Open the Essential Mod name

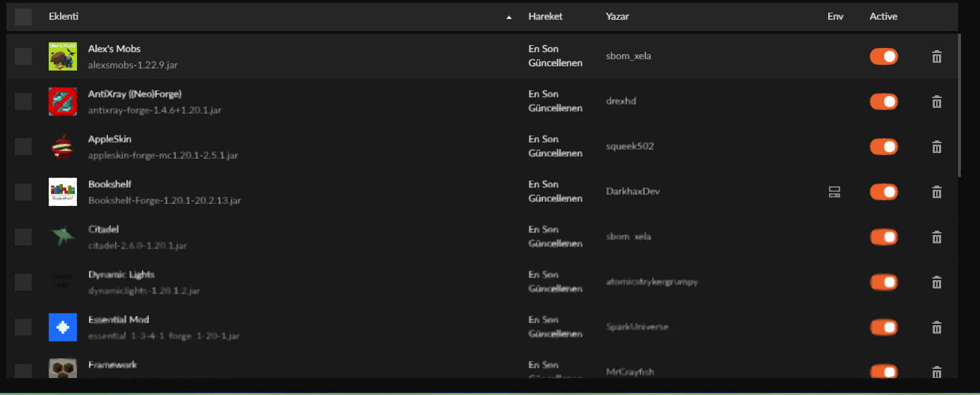tap(119, 320)
